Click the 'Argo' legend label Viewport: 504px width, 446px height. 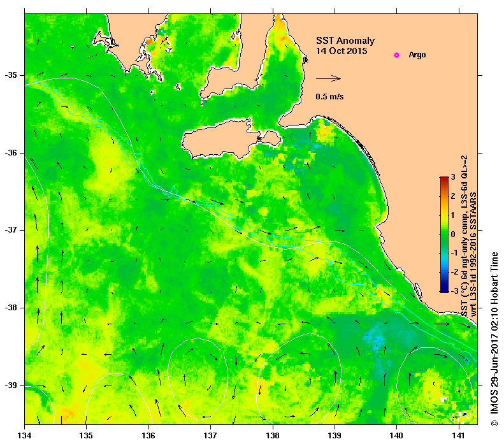[417, 55]
